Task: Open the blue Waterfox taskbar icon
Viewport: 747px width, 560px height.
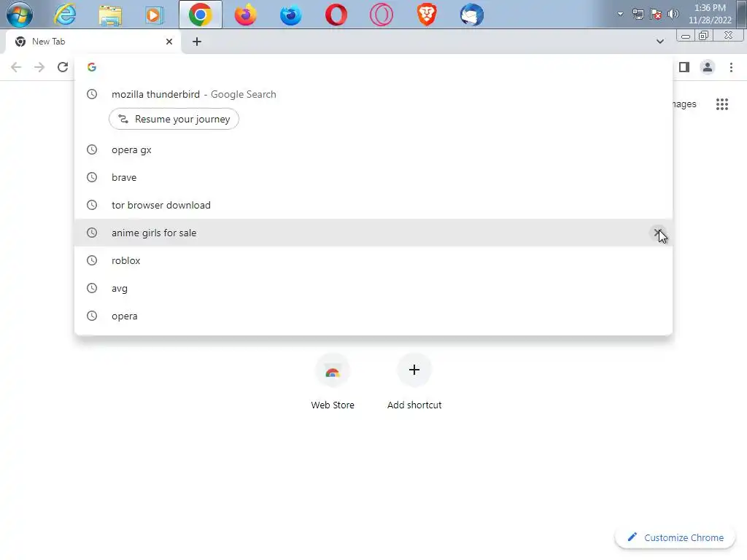Action: (x=290, y=15)
